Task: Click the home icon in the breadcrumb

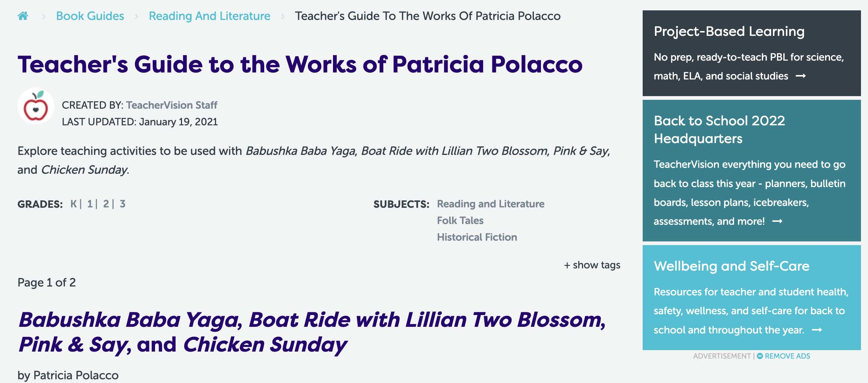Action: 23,16
